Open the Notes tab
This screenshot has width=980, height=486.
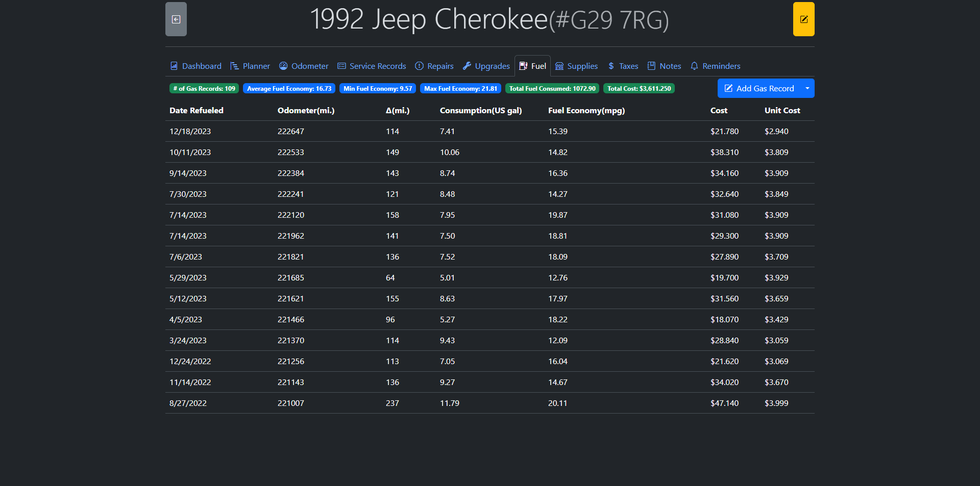(664, 66)
